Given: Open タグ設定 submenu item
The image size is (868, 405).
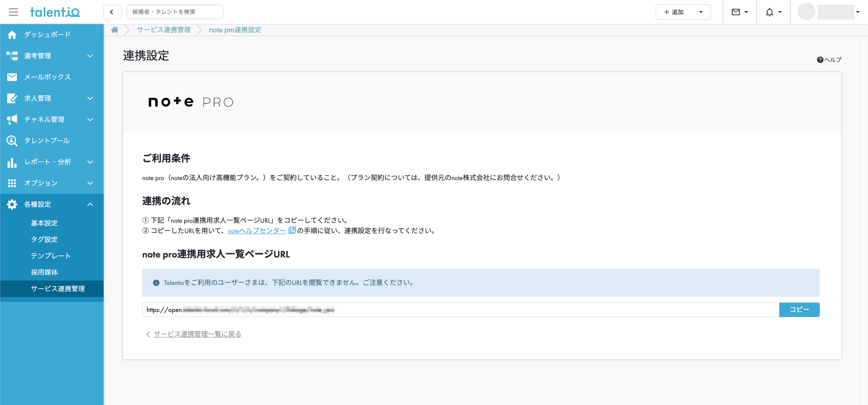Looking at the screenshot, I should click(52, 240).
